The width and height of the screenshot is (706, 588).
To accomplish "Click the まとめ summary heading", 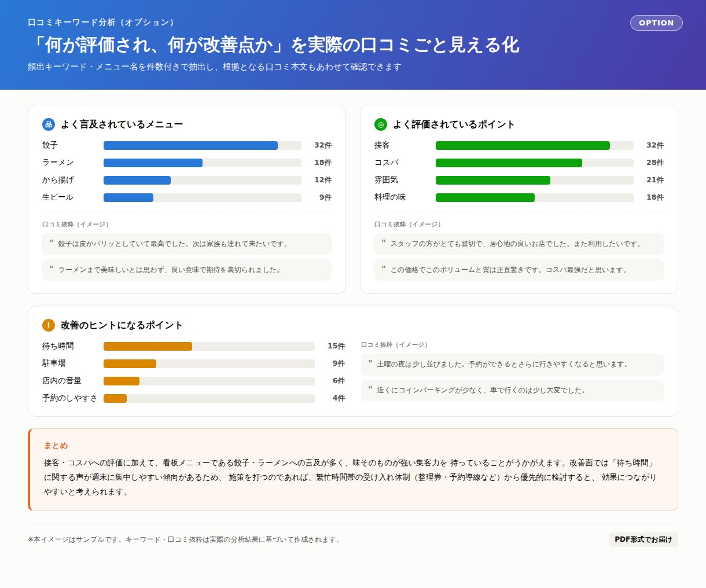I will 56,446.
